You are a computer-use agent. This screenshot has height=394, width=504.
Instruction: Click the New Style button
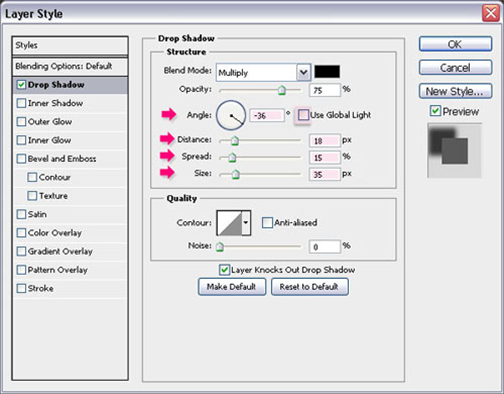tap(455, 91)
